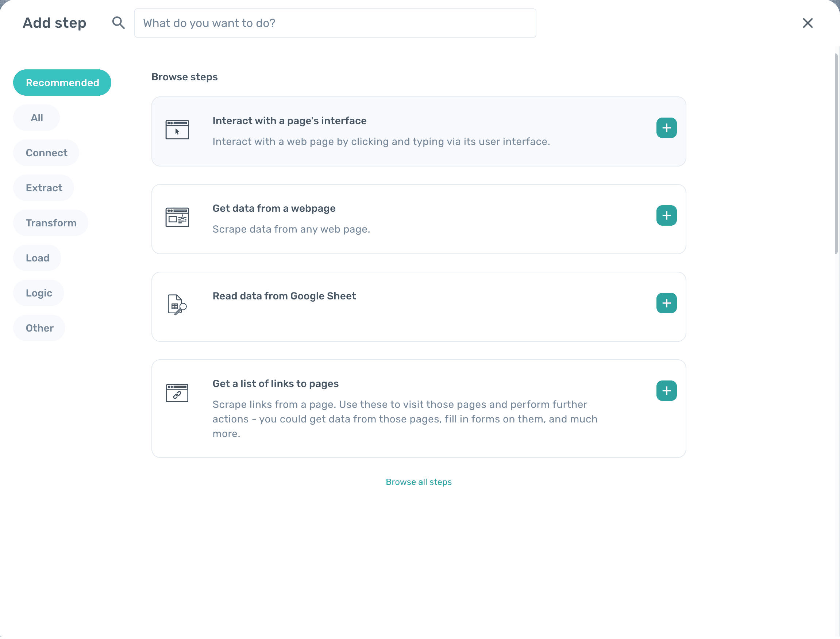The image size is (840, 639).
Task: Click the "Scrape data from any web page." description
Action: click(x=291, y=229)
